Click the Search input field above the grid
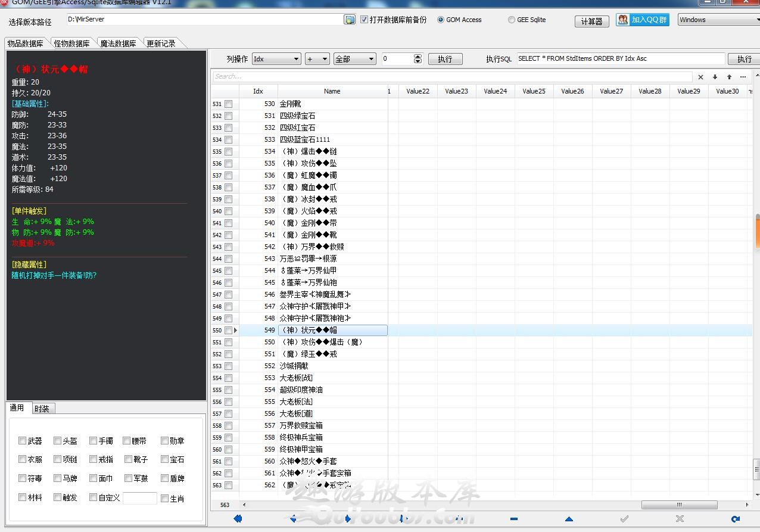 click(453, 77)
